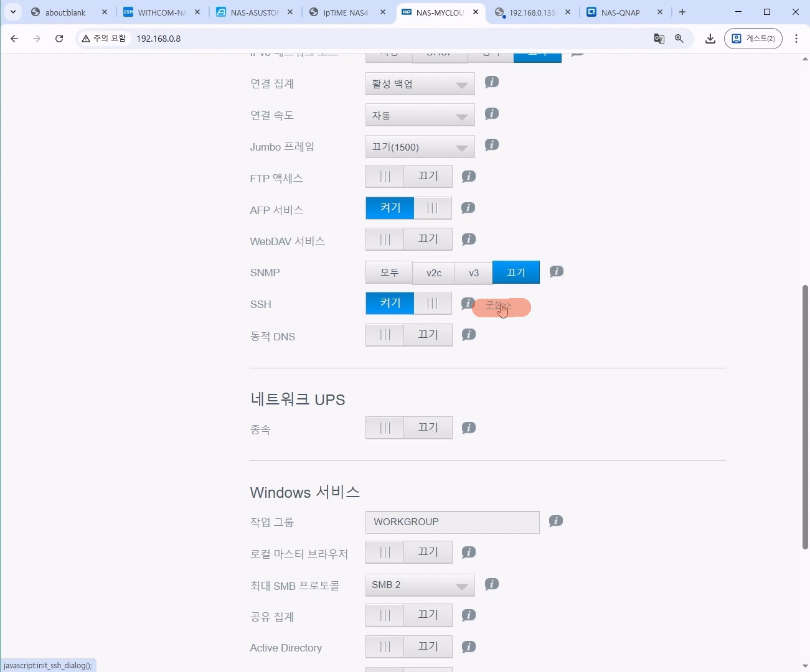Switch to the ipTIME NAS4 tab

(345, 12)
